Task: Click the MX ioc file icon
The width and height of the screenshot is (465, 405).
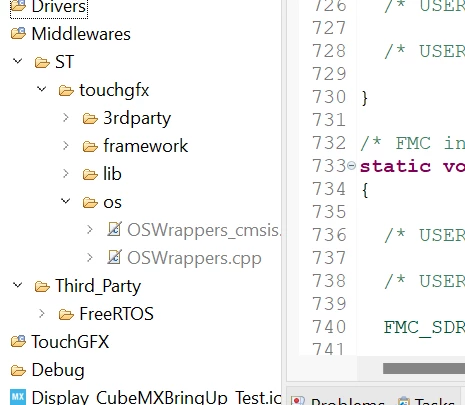Action: (18, 397)
